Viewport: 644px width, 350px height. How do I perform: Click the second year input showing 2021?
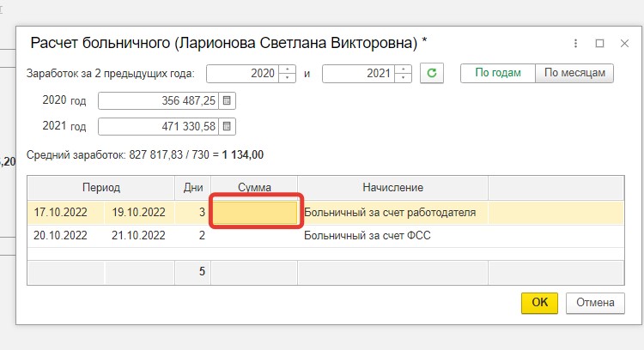359,74
